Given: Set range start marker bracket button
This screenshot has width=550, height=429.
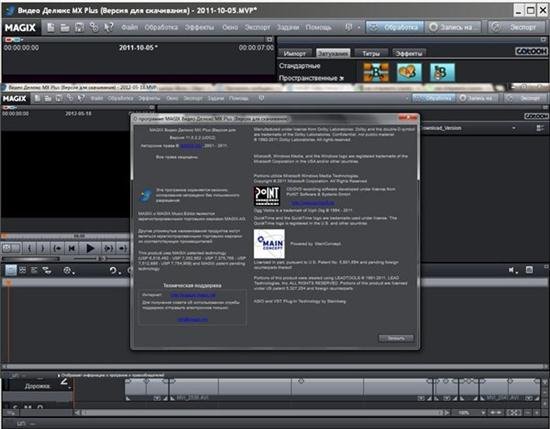Looking at the screenshot, I should 29,248.
